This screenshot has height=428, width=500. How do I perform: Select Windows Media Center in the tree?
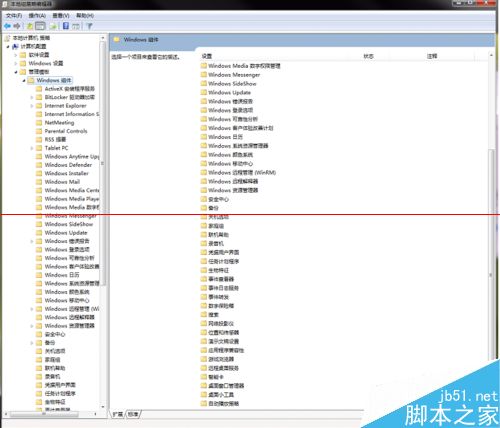pos(72,190)
